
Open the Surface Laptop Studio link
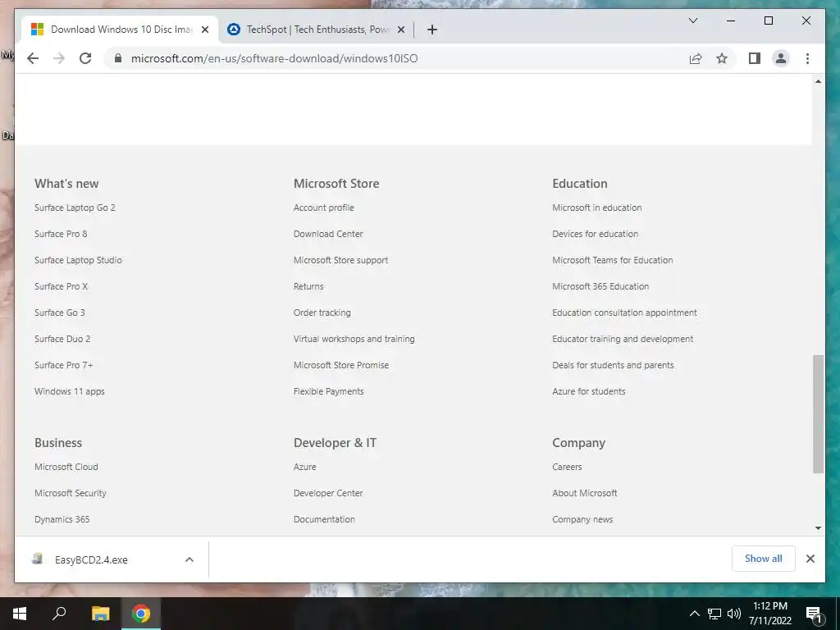pyautogui.click(x=78, y=260)
